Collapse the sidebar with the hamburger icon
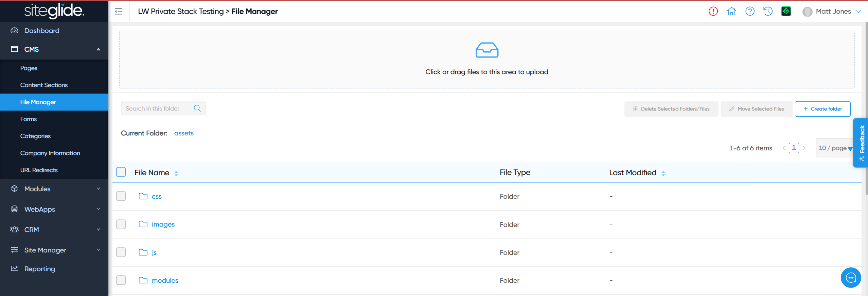Screen dimensions: 868x296 click(x=119, y=12)
